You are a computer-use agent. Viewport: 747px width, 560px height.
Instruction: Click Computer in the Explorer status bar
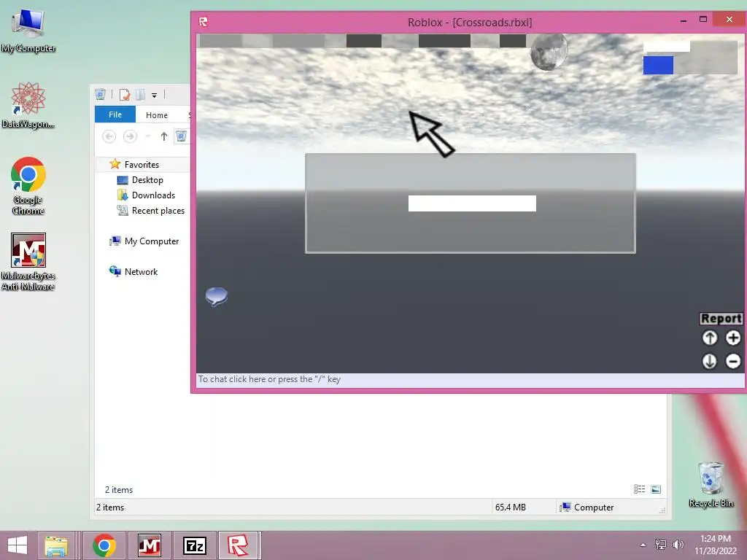click(x=587, y=507)
